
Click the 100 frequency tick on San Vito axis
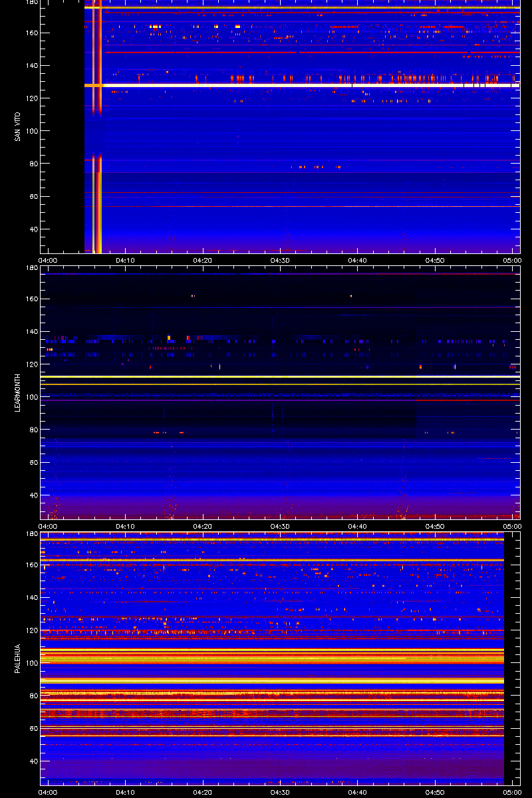31,131
